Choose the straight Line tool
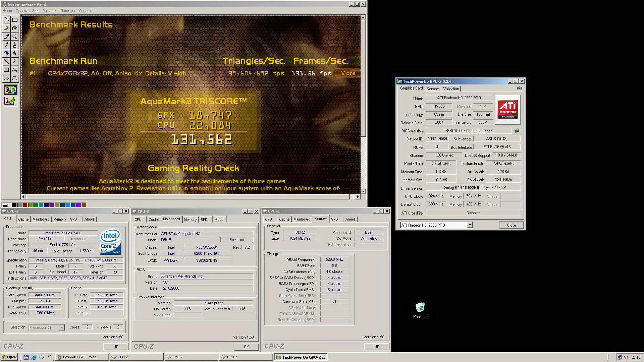Image resolution: width=644 pixels, height=362 pixels. 6,62
